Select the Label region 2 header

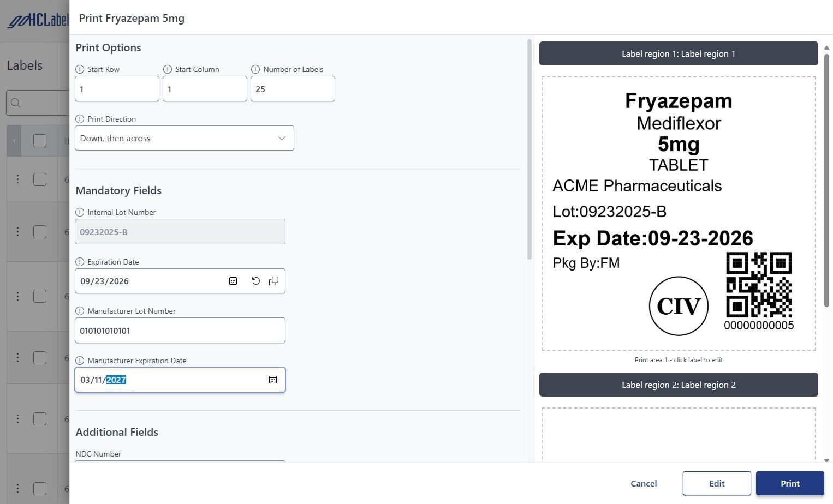pyautogui.click(x=678, y=385)
